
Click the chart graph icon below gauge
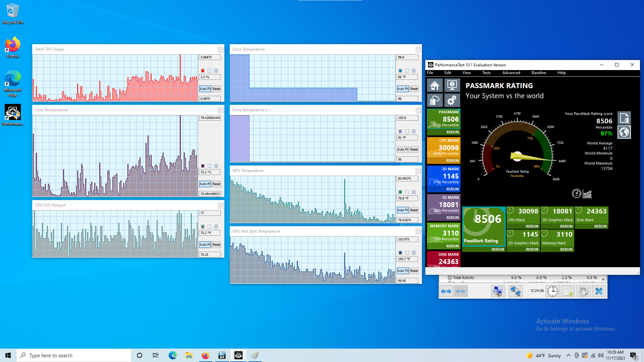[x=587, y=193]
